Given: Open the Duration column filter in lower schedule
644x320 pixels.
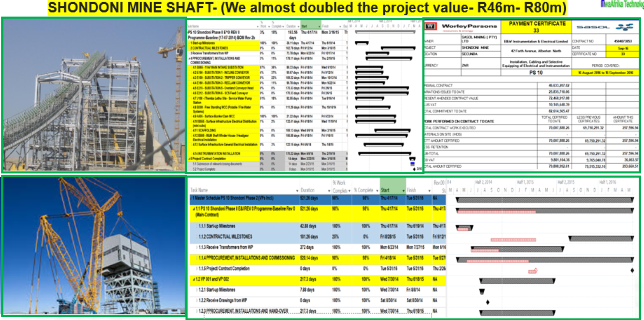Looking at the screenshot, I should point(329,191).
